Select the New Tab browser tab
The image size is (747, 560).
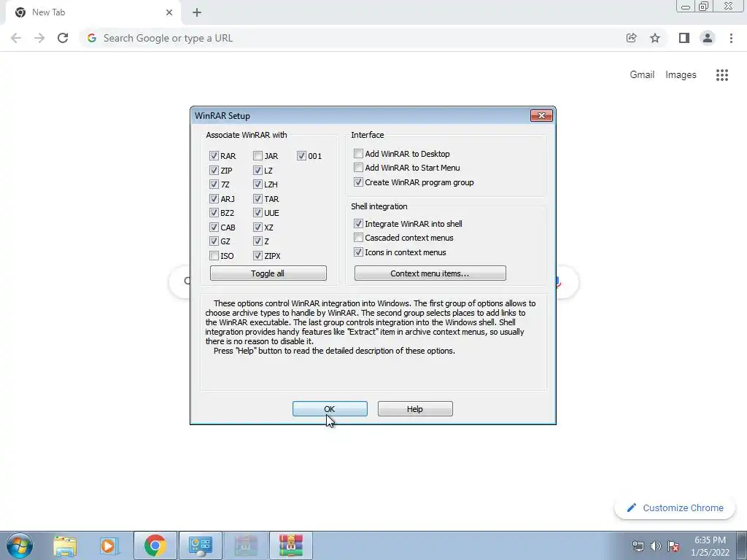[93, 12]
